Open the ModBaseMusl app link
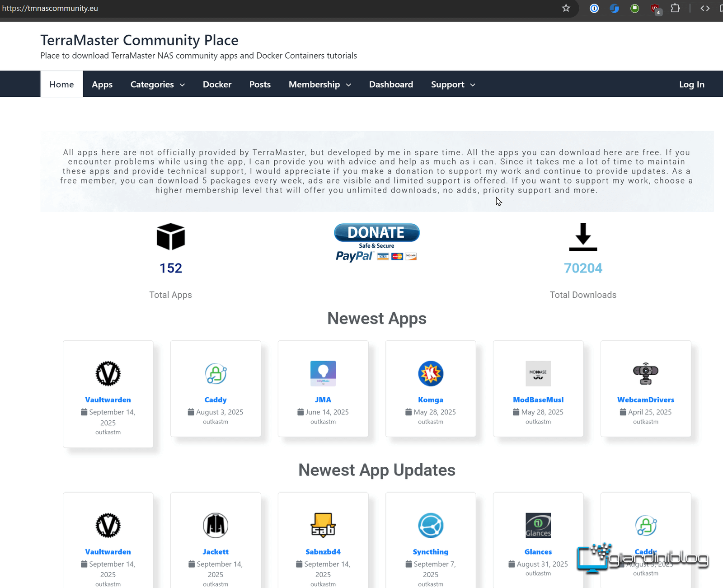The image size is (723, 588). pos(538,400)
